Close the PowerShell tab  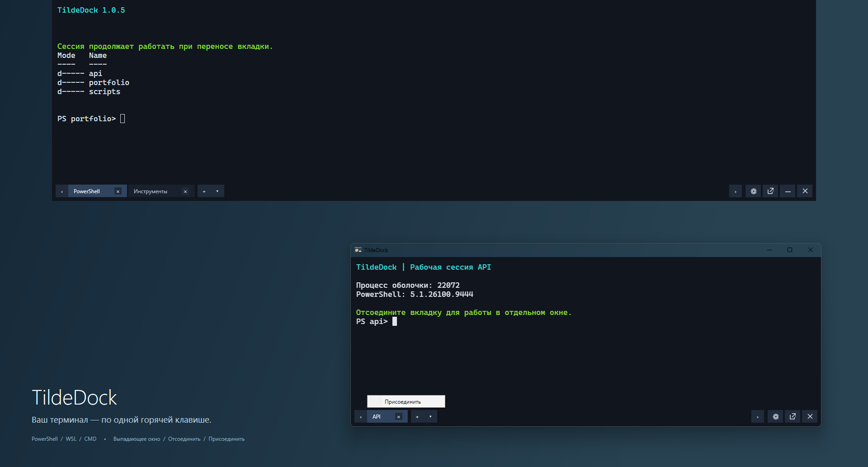tap(118, 191)
